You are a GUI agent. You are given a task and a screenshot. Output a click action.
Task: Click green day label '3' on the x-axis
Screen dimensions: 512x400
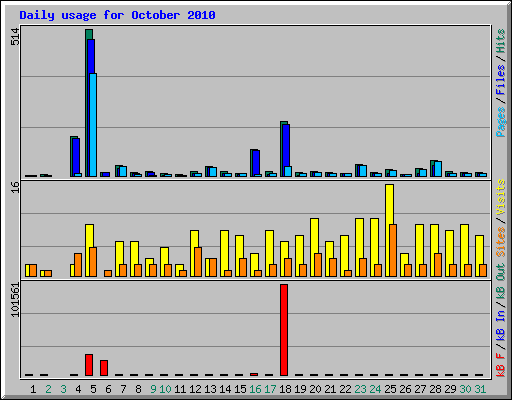(63, 389)
